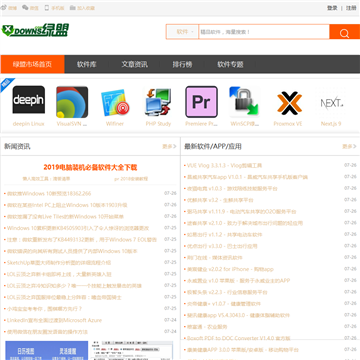This screenshot has height=360, width=360.
Task: Go to the 绿盟市场首页 tab
Action: 32,64
